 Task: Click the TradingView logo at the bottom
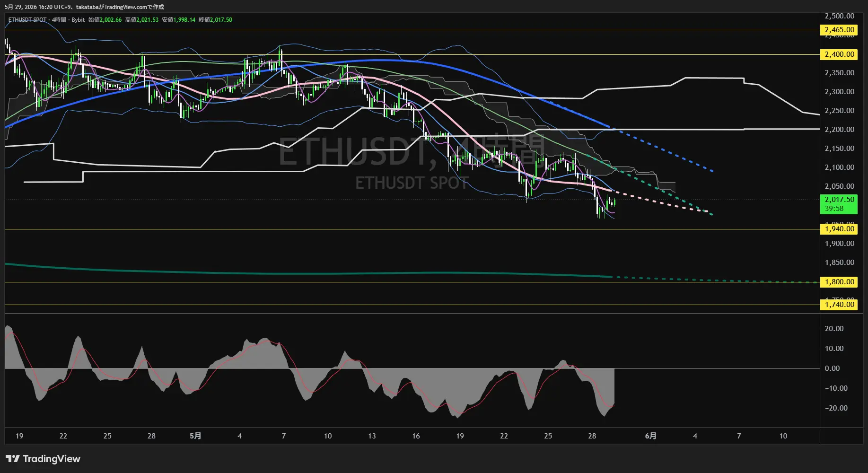coord(43,459)
